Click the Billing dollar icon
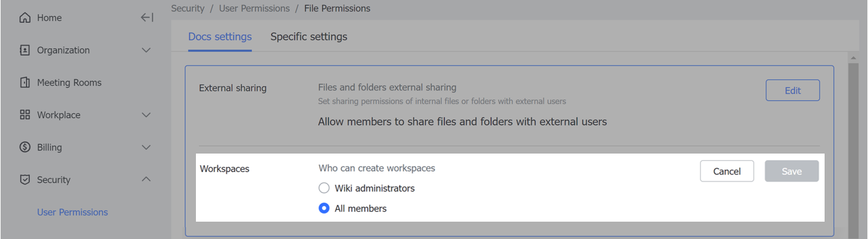The height and width of the screenshot is (239, 868). coord(25,147)
